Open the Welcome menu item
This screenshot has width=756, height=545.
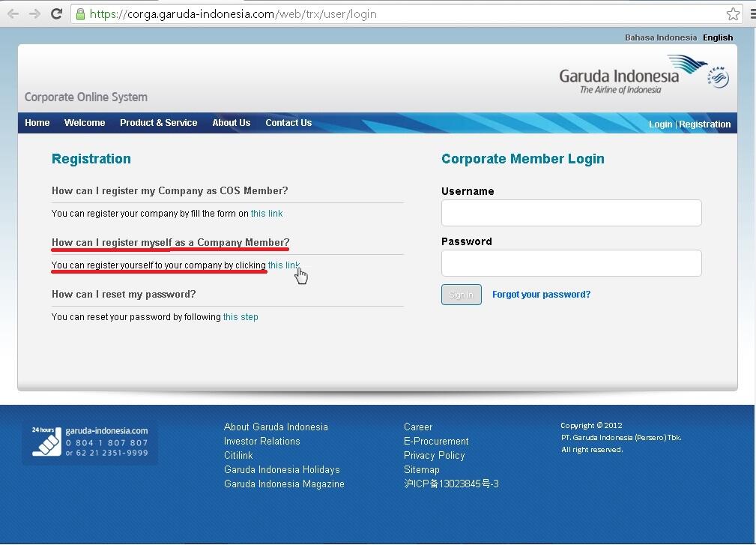coord(85,123)
